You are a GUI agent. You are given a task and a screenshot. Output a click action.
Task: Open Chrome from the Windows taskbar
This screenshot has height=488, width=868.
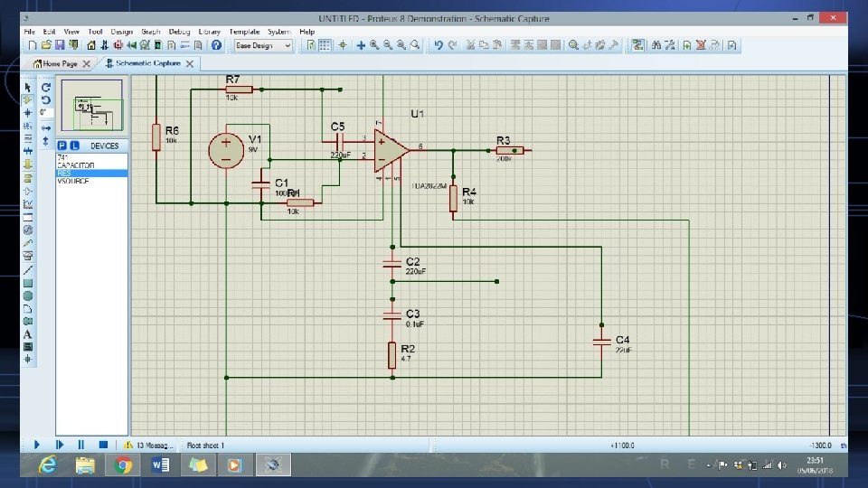point(123,465)
